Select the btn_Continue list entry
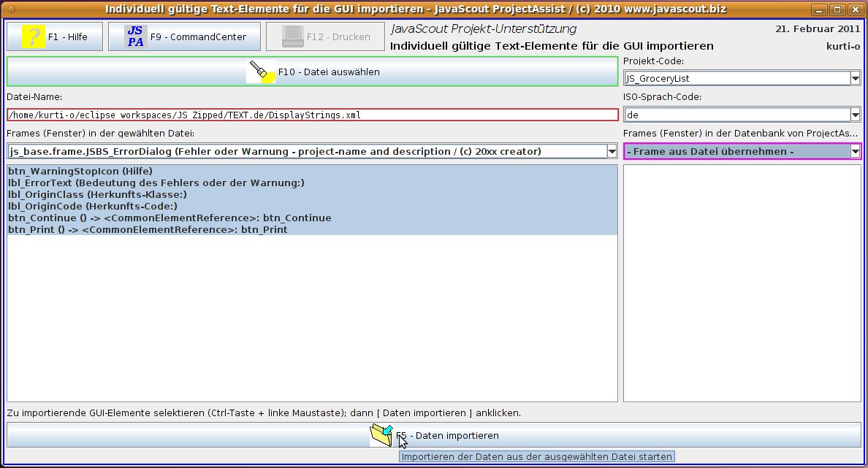The image size is (868, 468). click(170, 218)
